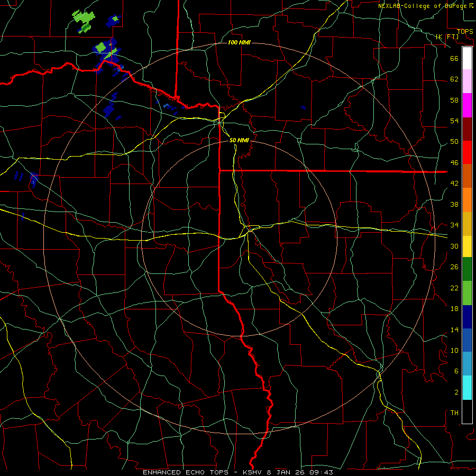Screen dimensions: 476x476
Task: Click the "[K FT]" units label
Action: [x=447, y=36]
